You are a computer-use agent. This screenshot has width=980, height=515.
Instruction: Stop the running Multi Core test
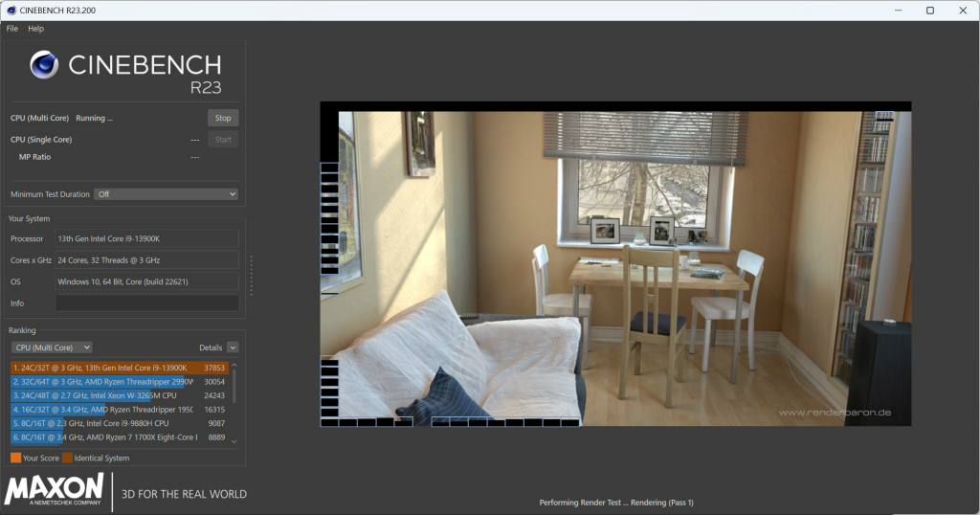coord(223,118)
